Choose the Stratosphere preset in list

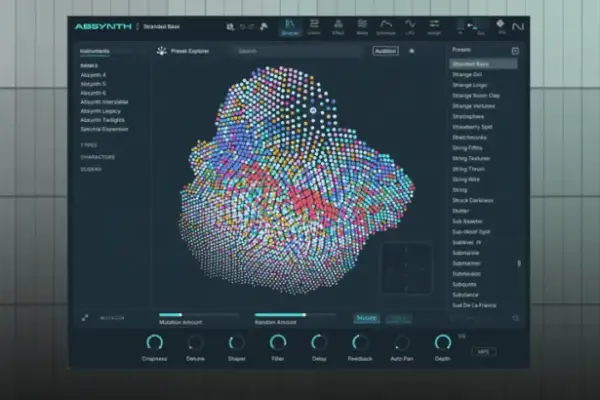pos(468,116)
